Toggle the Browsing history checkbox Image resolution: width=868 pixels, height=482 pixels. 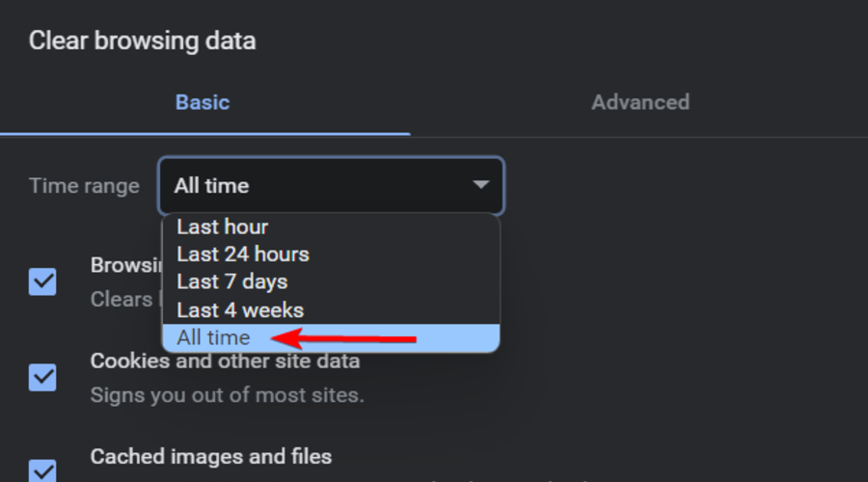click(x=42, y=281)
